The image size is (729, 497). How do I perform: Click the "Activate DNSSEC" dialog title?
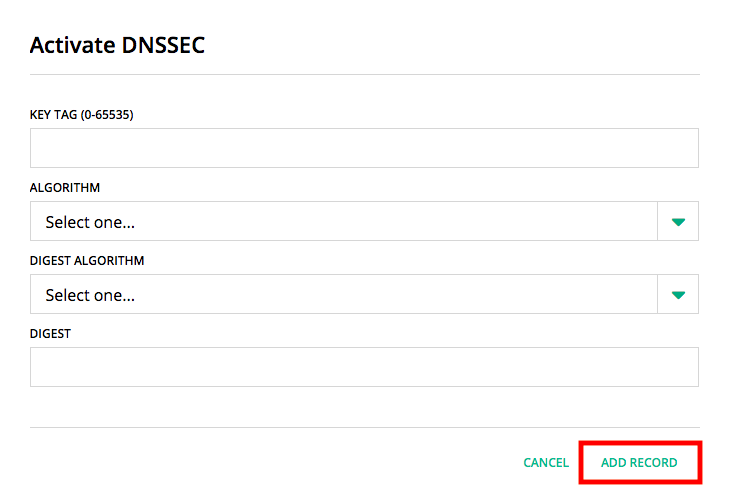coord(117,45)
